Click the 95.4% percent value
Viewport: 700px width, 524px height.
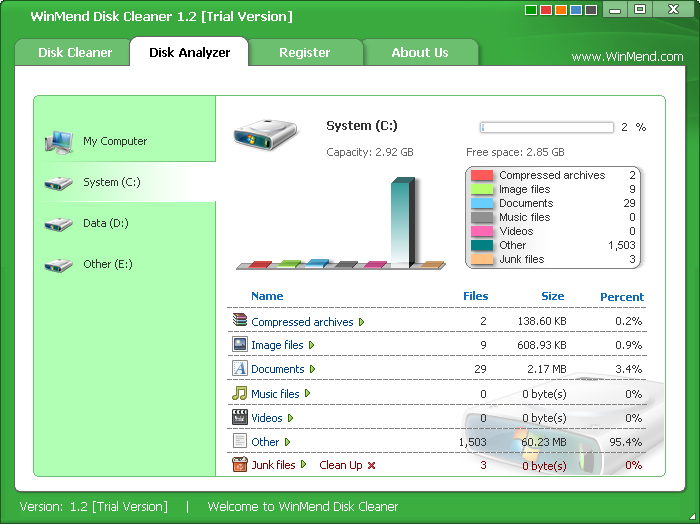pos(625,442)
